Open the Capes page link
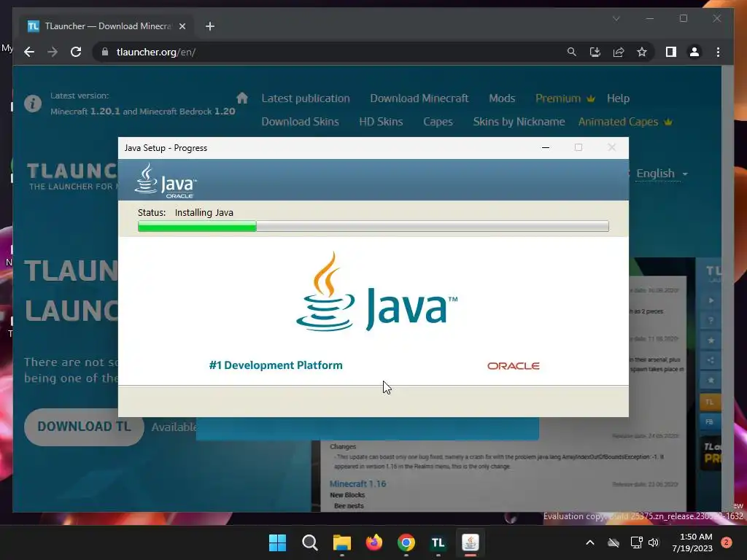The image size is (747, 560). 438,122
